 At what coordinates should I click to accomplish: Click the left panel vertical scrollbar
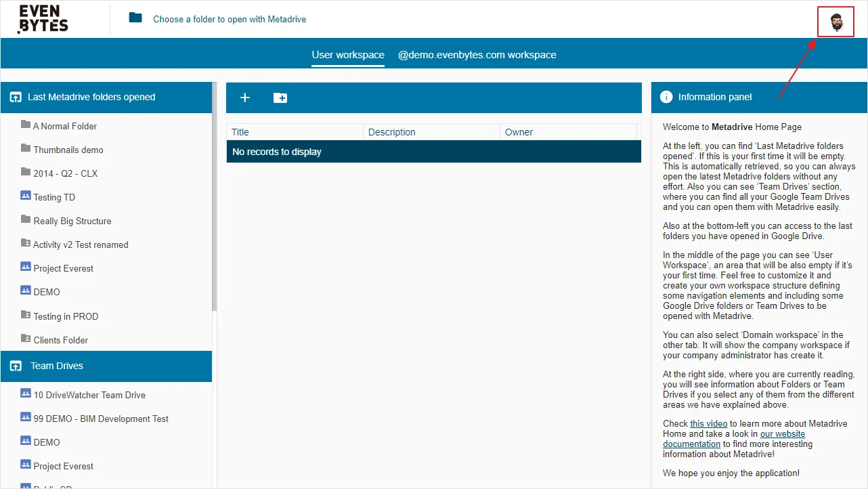click(x=215, y=196)
